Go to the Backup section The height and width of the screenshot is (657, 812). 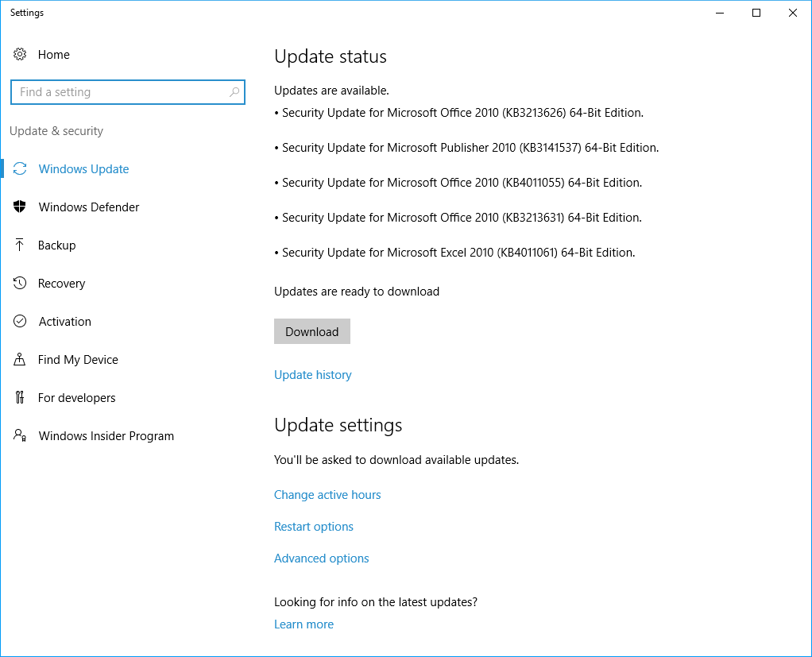57,245
